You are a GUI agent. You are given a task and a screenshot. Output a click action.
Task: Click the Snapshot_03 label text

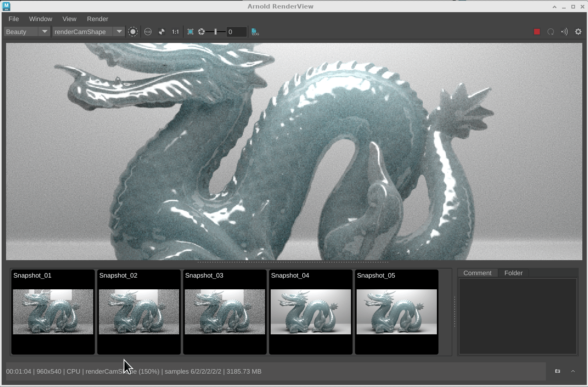coord(204,276)
